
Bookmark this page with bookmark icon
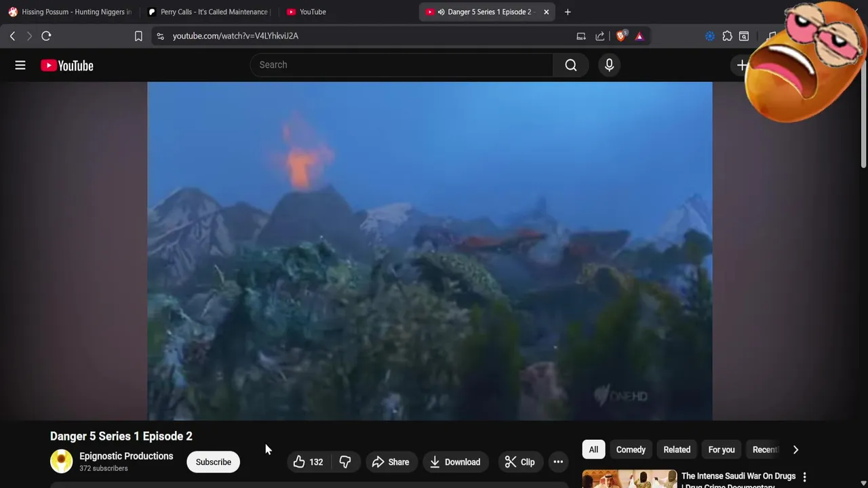(138, 36)
